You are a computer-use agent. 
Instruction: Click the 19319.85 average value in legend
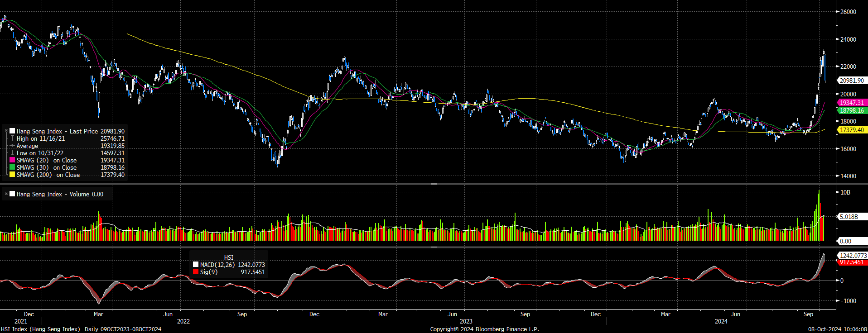[112, 146]
